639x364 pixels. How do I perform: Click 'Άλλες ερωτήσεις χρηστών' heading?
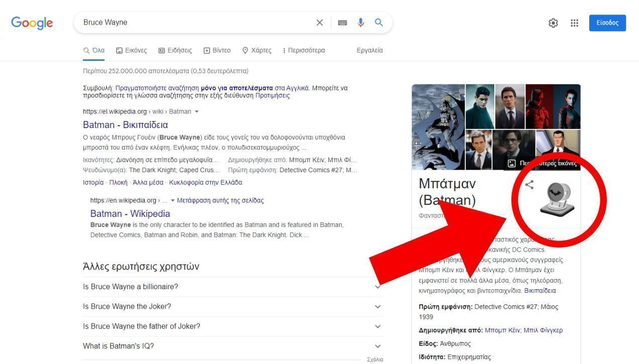[141, 266]
